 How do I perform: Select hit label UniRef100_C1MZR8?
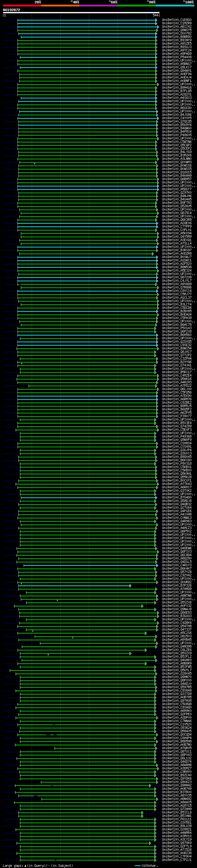(176, 23)
